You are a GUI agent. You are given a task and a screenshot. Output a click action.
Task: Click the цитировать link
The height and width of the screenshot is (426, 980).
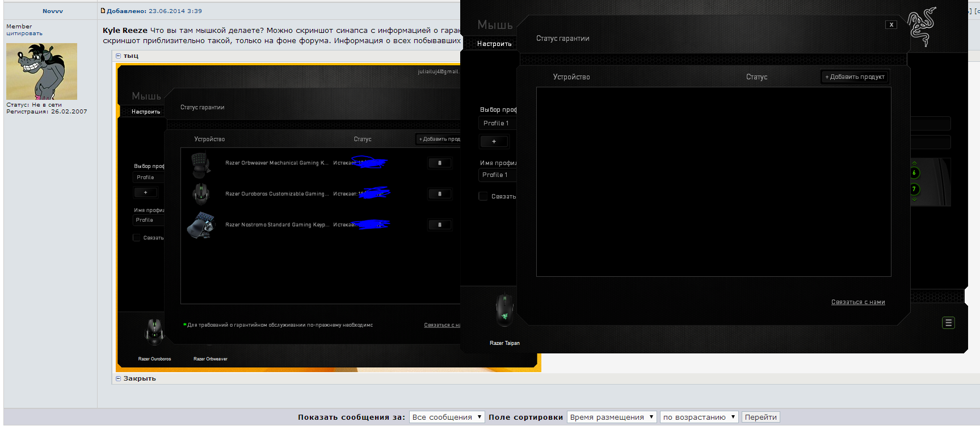click(24, 33)
